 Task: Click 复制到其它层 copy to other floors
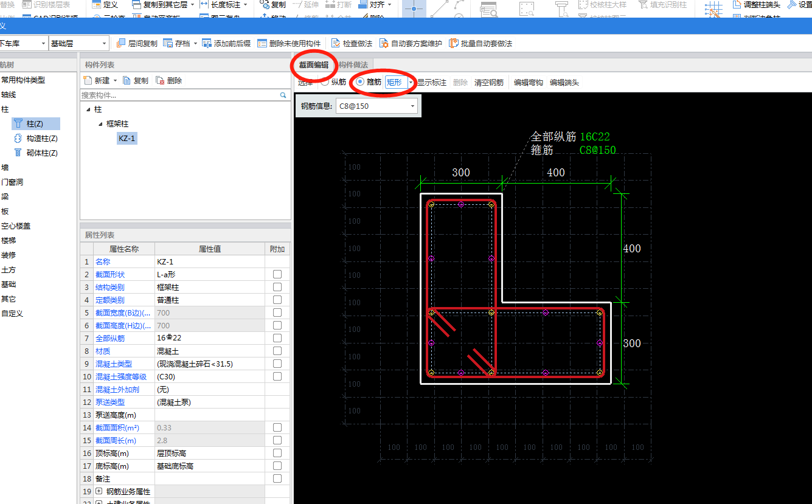tap(162, 4)
